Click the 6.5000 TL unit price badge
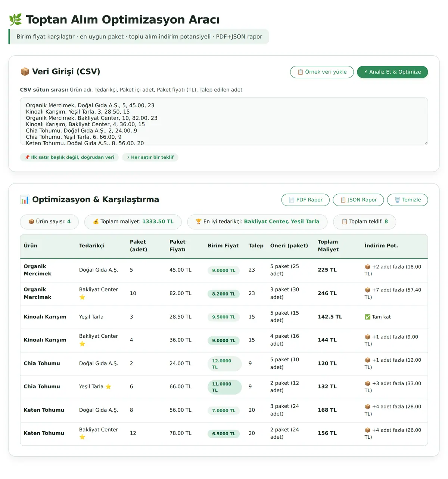448x479 pixels. [x=224, y=434]
